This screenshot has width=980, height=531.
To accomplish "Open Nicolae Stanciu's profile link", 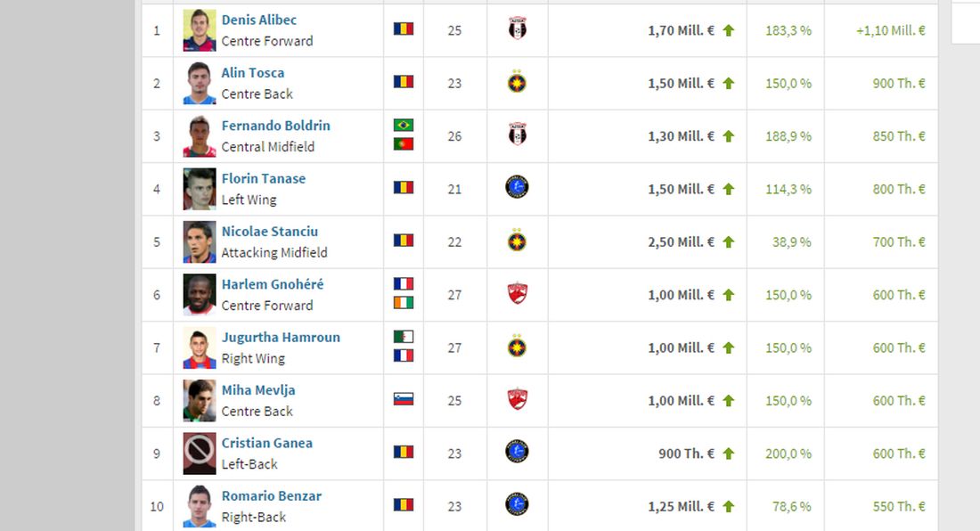I will tap(269, 232).
